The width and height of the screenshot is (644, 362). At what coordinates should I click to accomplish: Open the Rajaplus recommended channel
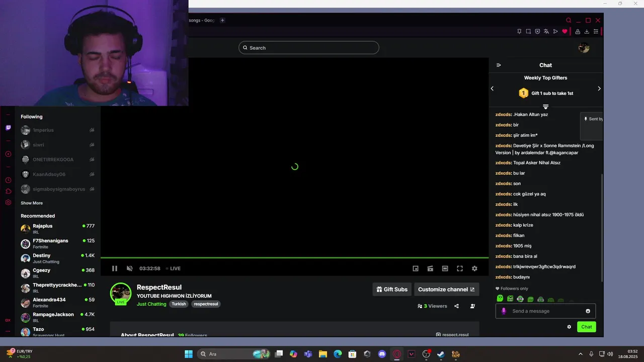coord(57,229)
